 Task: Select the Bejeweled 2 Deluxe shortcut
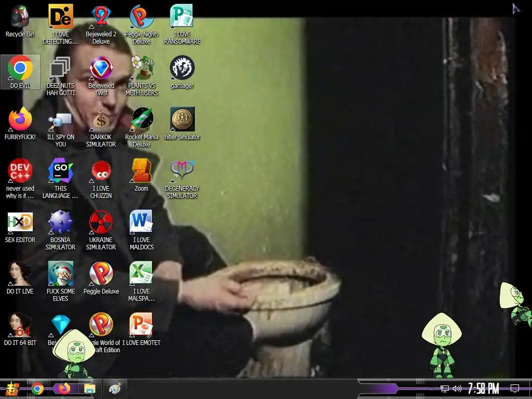tap(101, 24)
